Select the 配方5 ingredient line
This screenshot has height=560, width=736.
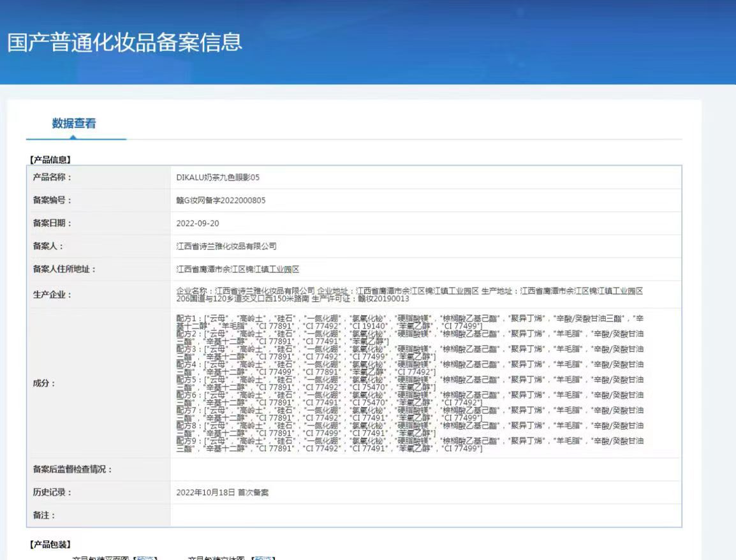coord(410,383)
